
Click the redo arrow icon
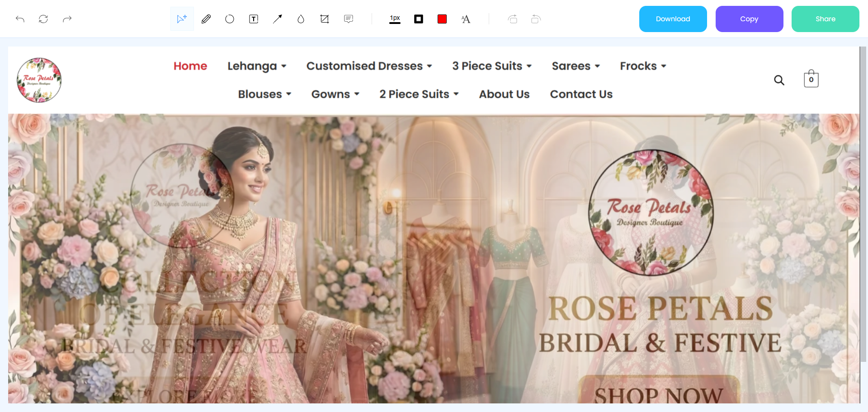(x=67, y=19)
